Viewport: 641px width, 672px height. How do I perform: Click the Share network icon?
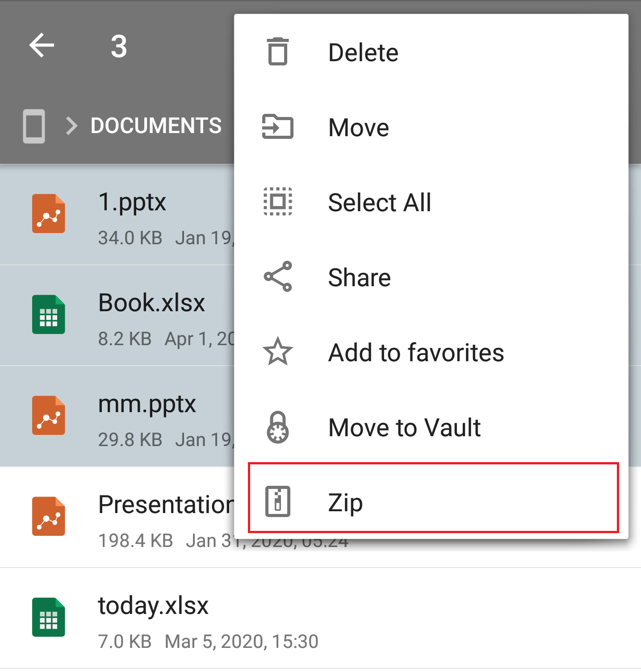pyautogui.click(x=277, y=277)
